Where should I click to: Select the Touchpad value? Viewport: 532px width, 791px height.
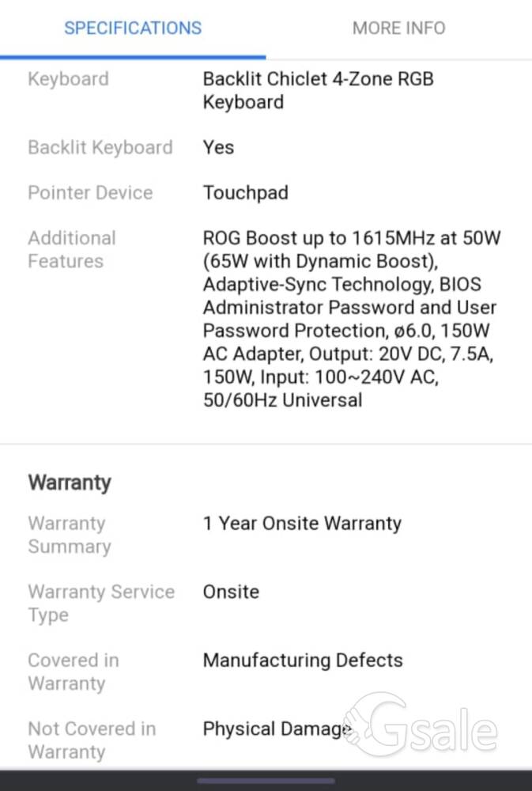[x=246, y=193]
